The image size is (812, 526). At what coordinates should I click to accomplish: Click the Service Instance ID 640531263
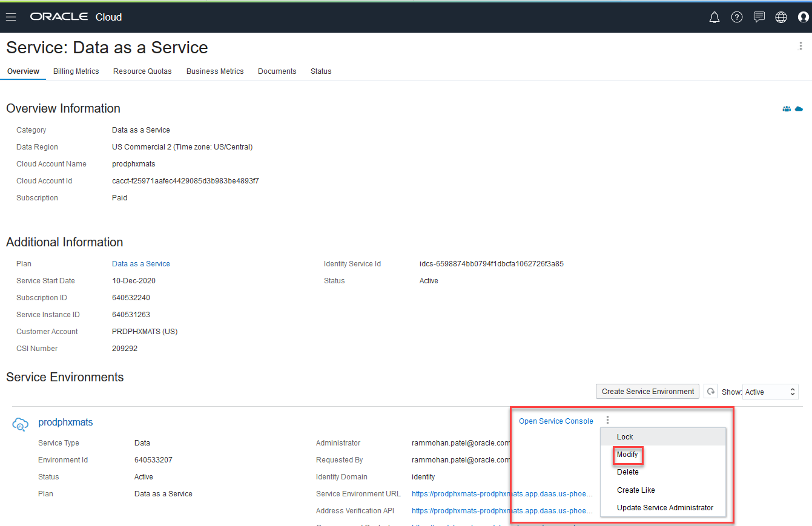131,315
